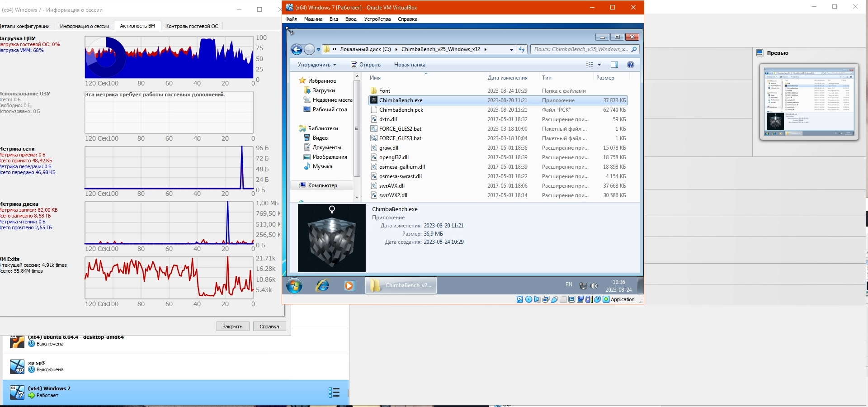
Task: Open the view options dropdown arrow
Action: point(599,65)
